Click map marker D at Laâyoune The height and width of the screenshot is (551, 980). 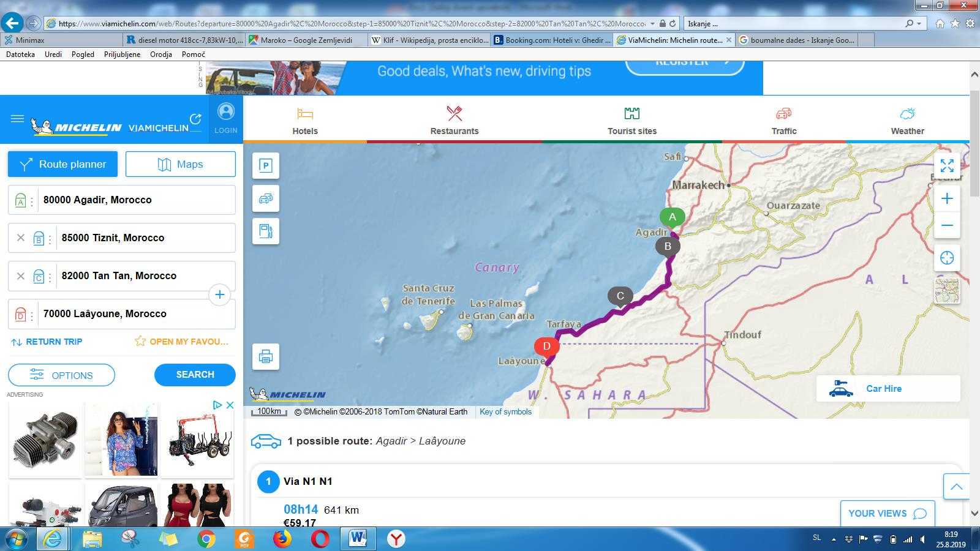click(546, 347)
